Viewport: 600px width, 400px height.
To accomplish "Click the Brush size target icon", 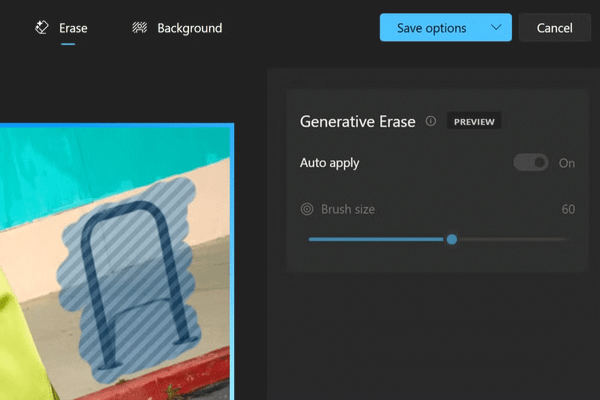I will tap(307, 209).
